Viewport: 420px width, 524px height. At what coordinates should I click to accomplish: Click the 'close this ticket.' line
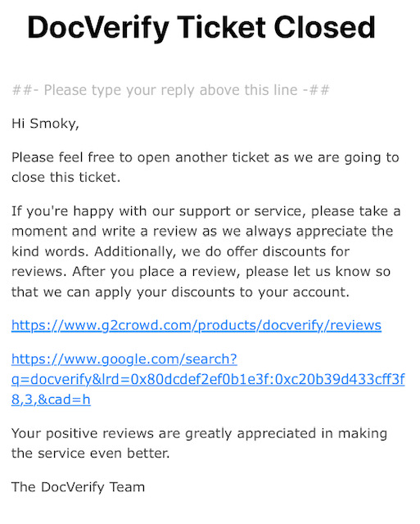[x=65, y=178]
